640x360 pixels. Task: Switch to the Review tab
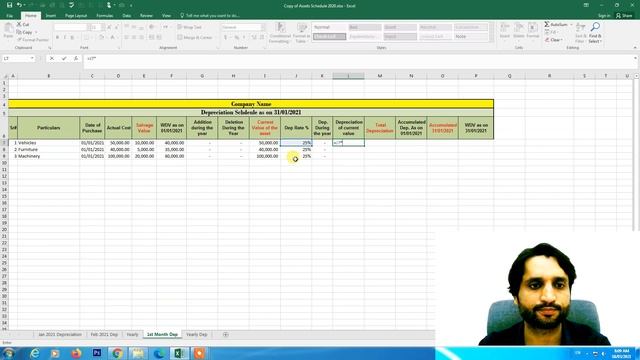point(146,16)
